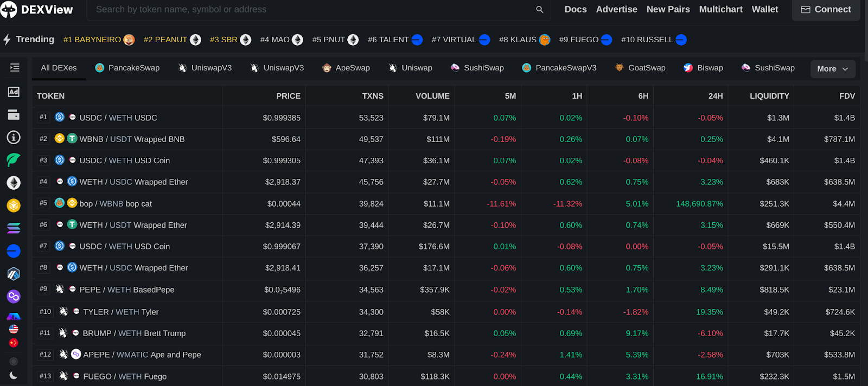Screen dimensions: 868x386
Task: Open the wallet card icon in sidebar
Action: 14,114
